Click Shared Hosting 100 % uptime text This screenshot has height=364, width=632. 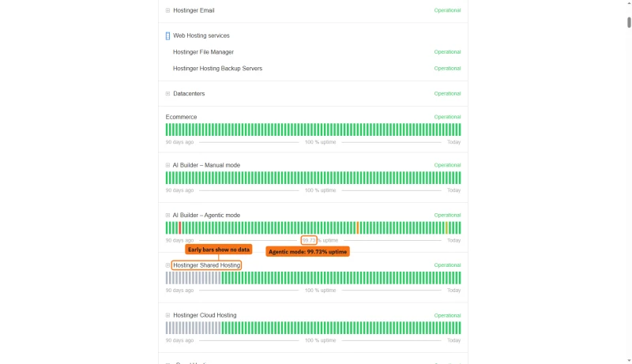click(320, 291)
